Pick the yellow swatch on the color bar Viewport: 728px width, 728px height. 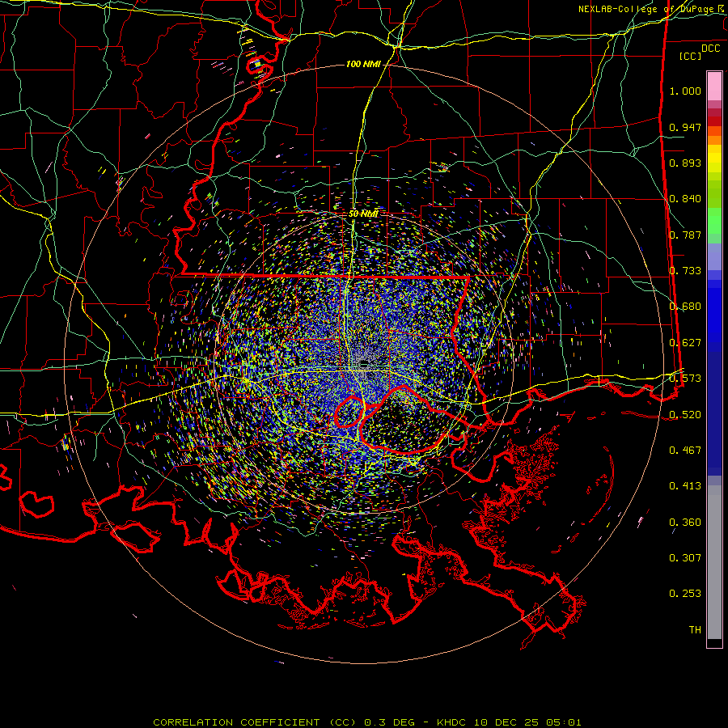click(x=714, y=159)
